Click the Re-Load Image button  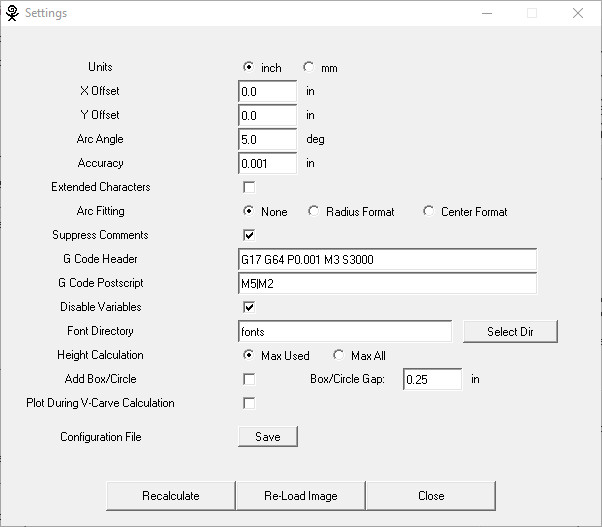[x=301, y=496]
